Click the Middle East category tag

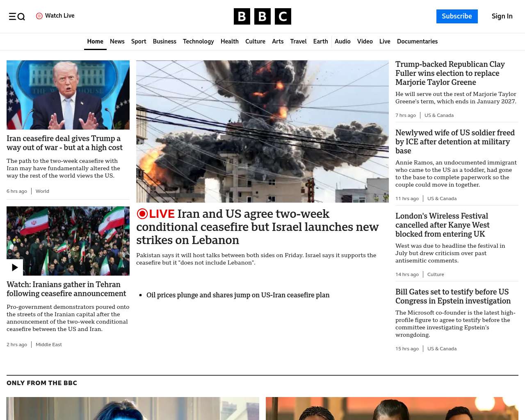point(48,345)
